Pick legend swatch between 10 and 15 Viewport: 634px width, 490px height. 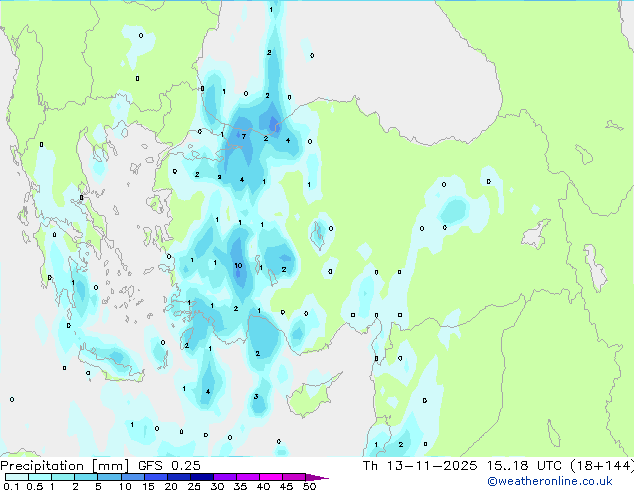132,477
